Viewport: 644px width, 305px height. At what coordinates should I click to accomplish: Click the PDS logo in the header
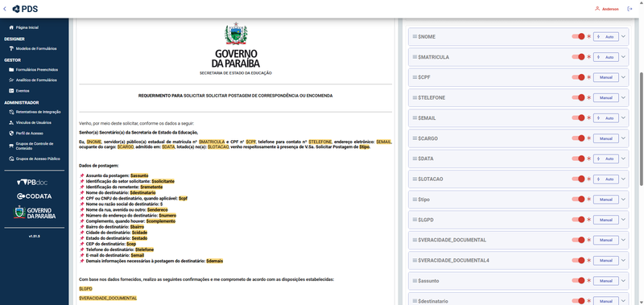tap(25, 9)
